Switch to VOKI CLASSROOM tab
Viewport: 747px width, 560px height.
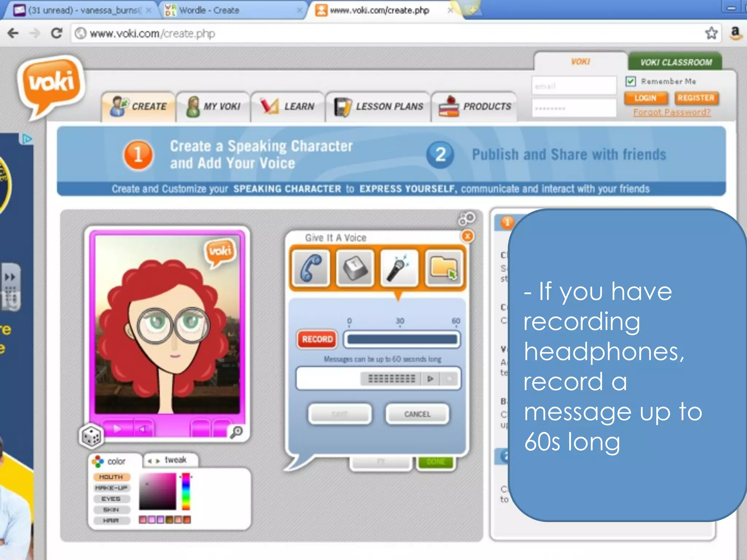pyautogui.click(x=675, y=62)
